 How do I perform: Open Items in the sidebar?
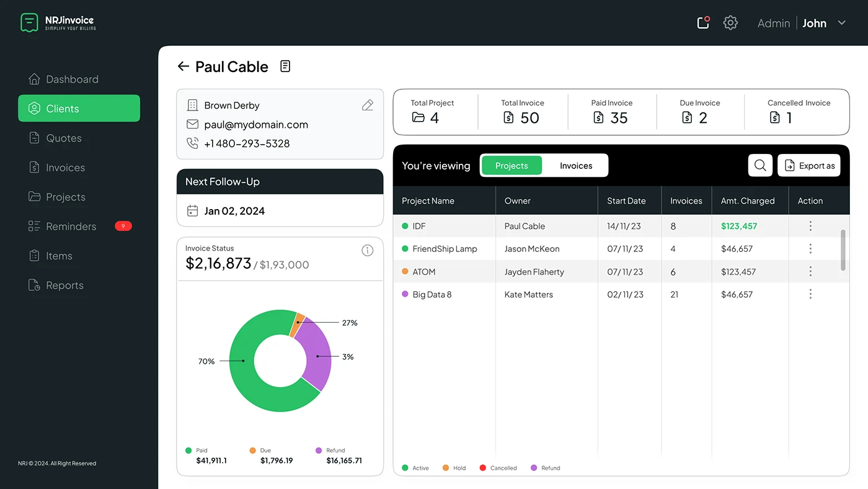coord(50,256)
